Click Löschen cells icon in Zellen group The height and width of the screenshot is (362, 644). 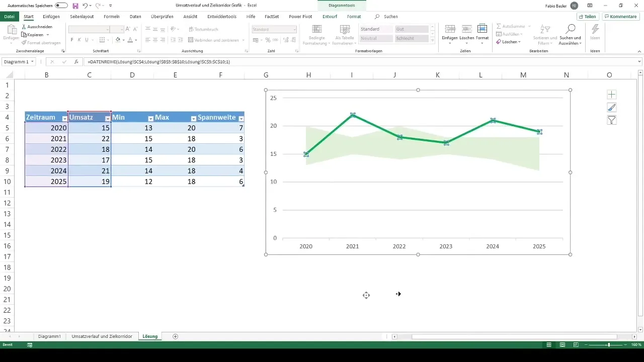pyautogui.click(x=466, y=29)
